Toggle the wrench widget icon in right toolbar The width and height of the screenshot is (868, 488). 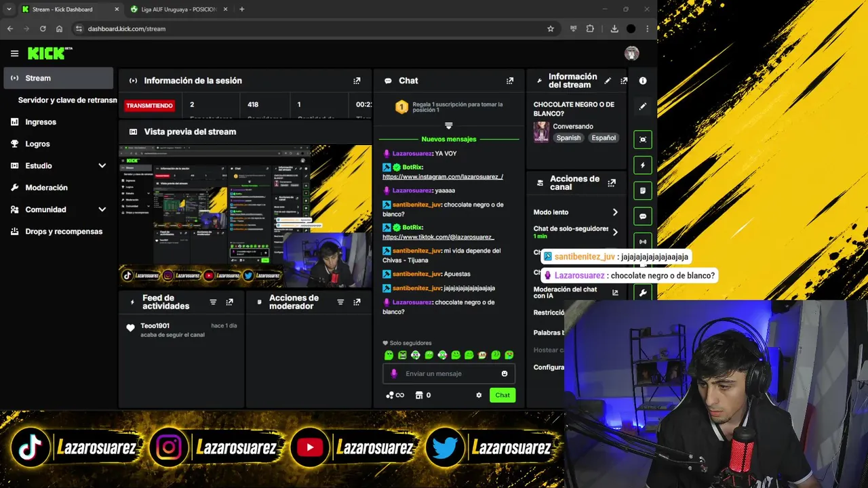pyautogui.click(x=643, y=293)
